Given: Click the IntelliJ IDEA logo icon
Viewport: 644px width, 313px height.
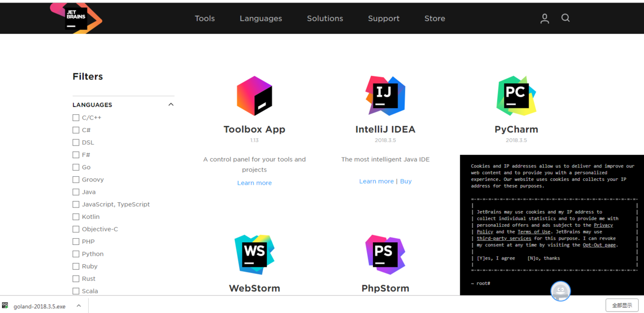Looking at the screenshot, I should [385, 96].
